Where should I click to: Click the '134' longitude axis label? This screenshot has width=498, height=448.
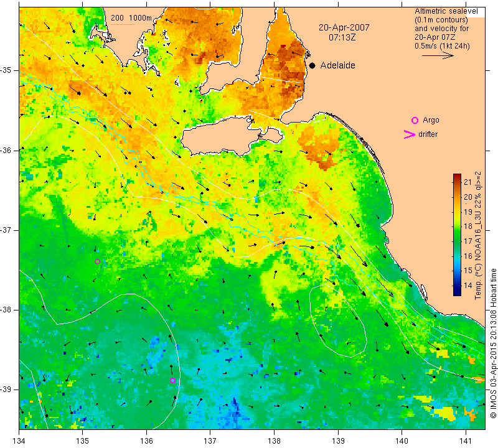click(19, 441)
